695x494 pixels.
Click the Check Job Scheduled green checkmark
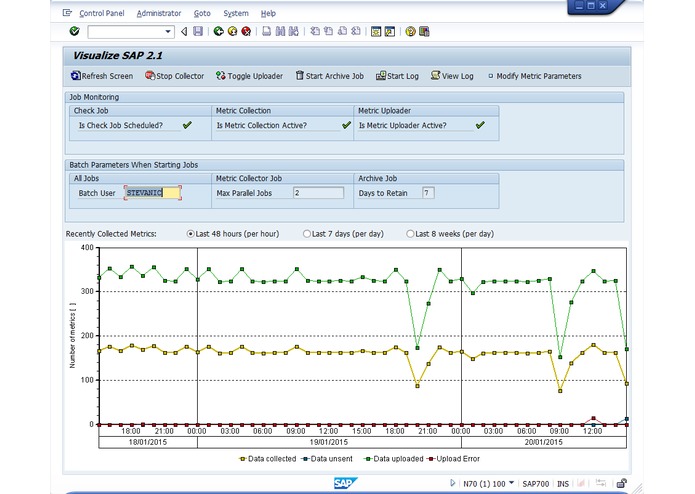pyautogui.click(x=187, y=125)
